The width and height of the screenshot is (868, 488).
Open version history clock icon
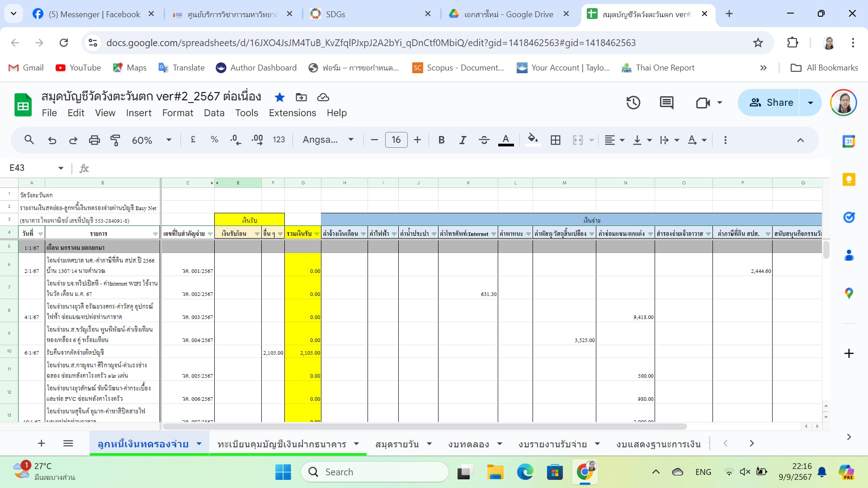tap(633, 103)
